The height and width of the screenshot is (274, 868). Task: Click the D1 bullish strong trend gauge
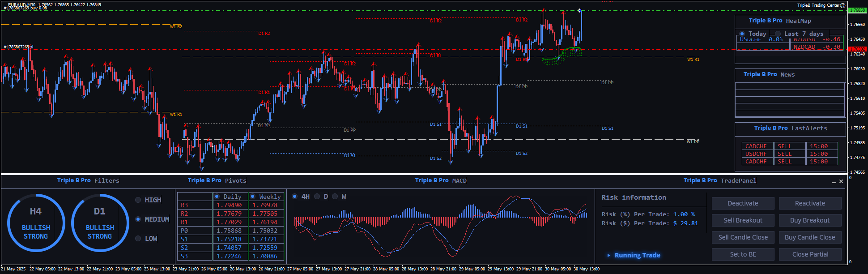(100, 223)
